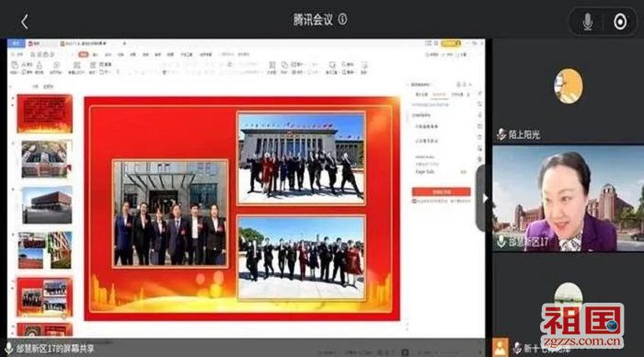Click the blue home tab in WPS
The width and height of the screenshot is (644, 357).
[17, 43]
